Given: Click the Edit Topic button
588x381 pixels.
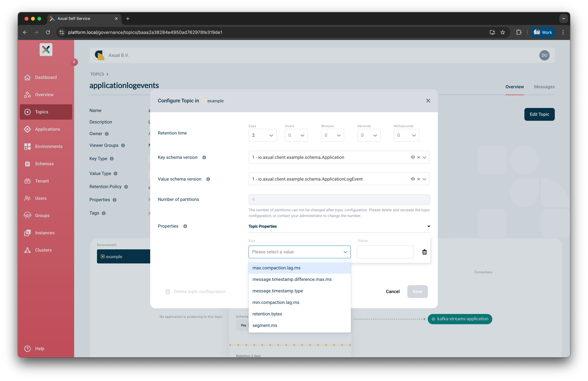Looking at the screenshot, I should point(539,114).
